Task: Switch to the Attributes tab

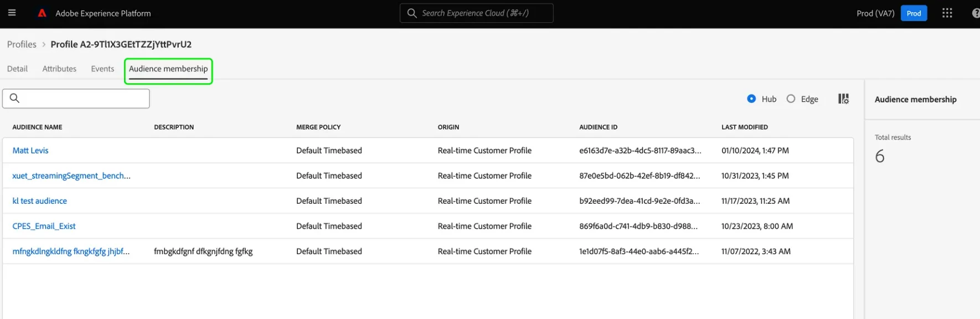Action: [x=59, y=69]
